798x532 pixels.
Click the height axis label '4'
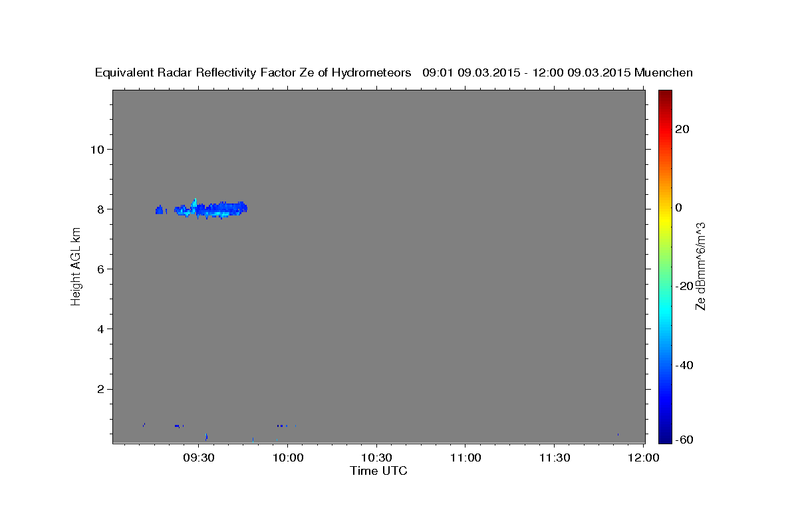(x=99, y=329)
